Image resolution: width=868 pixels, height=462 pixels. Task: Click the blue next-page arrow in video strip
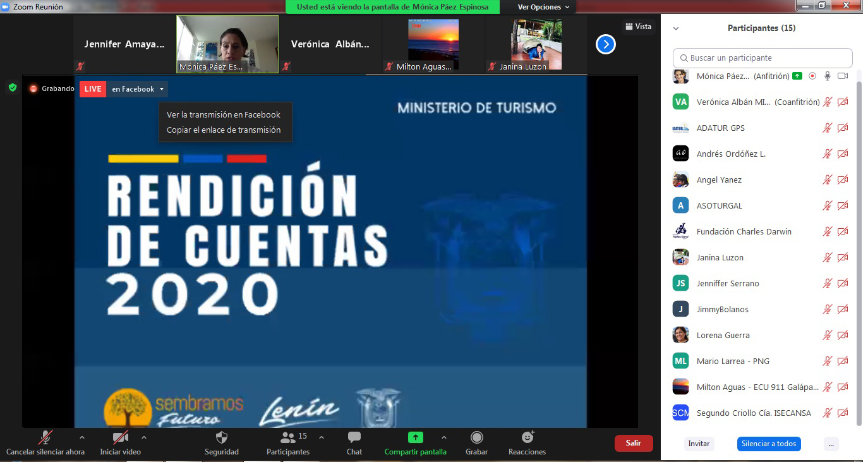pyautogui.click(x=605, y=44)
